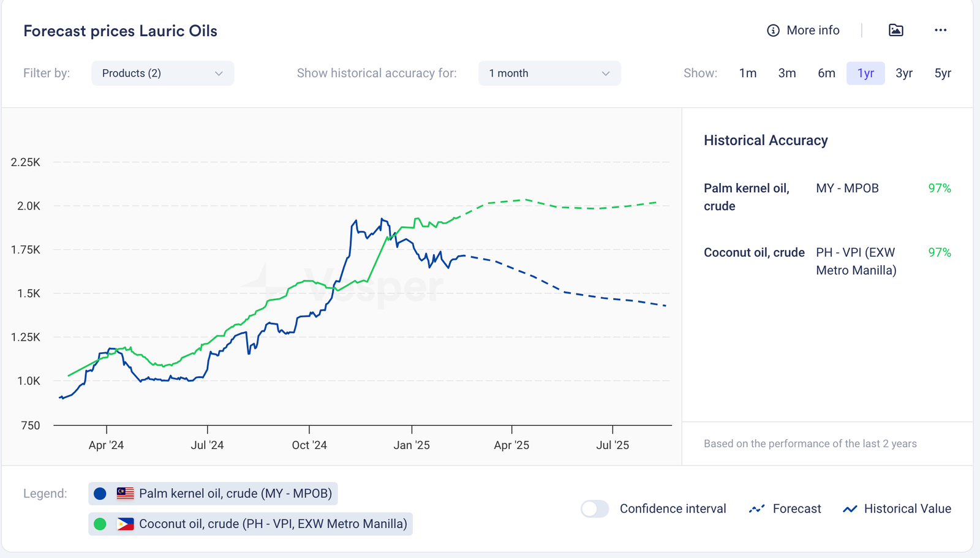The image size is (980, 558).
Task: Click the dashed Forecast line icon
Action: pos(756,509)
